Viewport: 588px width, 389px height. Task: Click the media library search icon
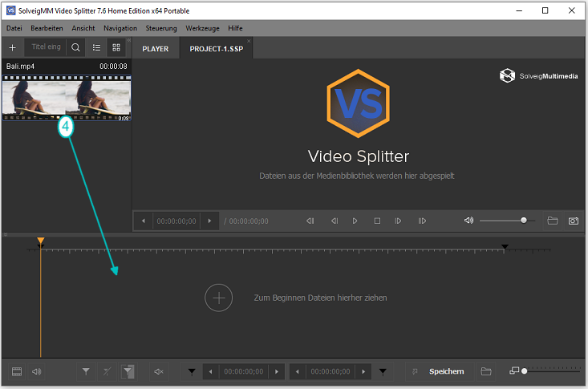[75, 47]
